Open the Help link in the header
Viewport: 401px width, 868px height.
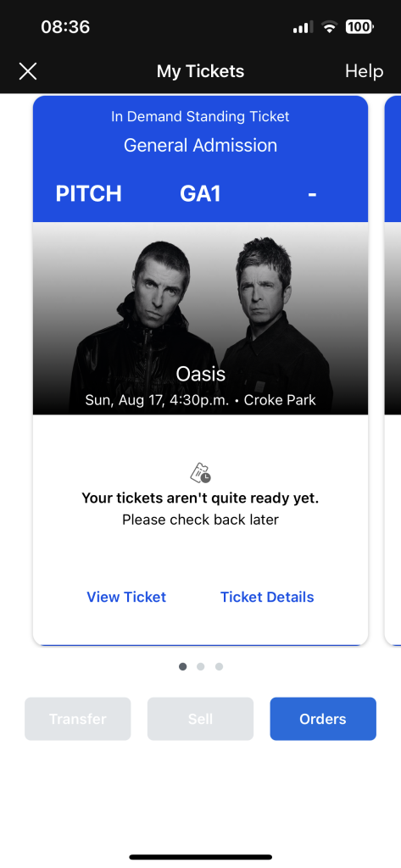(364, 71)
